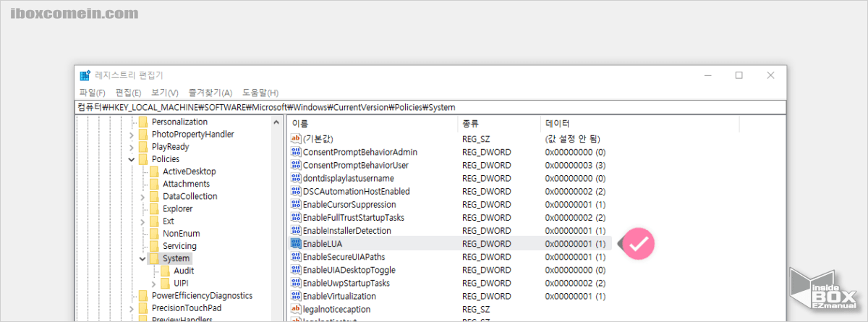
Task: Open the 파일(F) menu
Action: click(92, 93)
